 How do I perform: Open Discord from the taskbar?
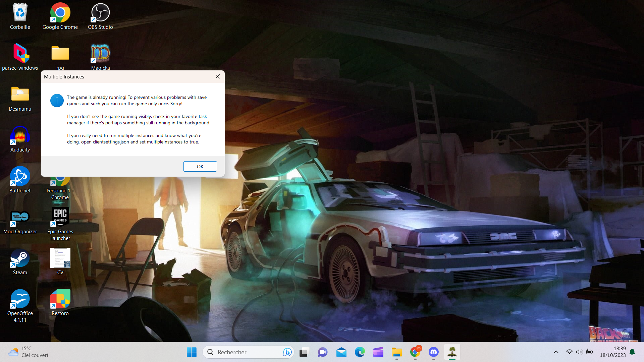(x=433, y=352)
